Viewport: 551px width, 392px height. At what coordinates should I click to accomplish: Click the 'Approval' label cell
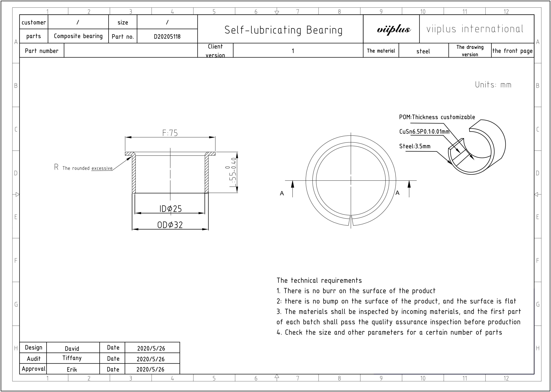(x=33, y=369)
